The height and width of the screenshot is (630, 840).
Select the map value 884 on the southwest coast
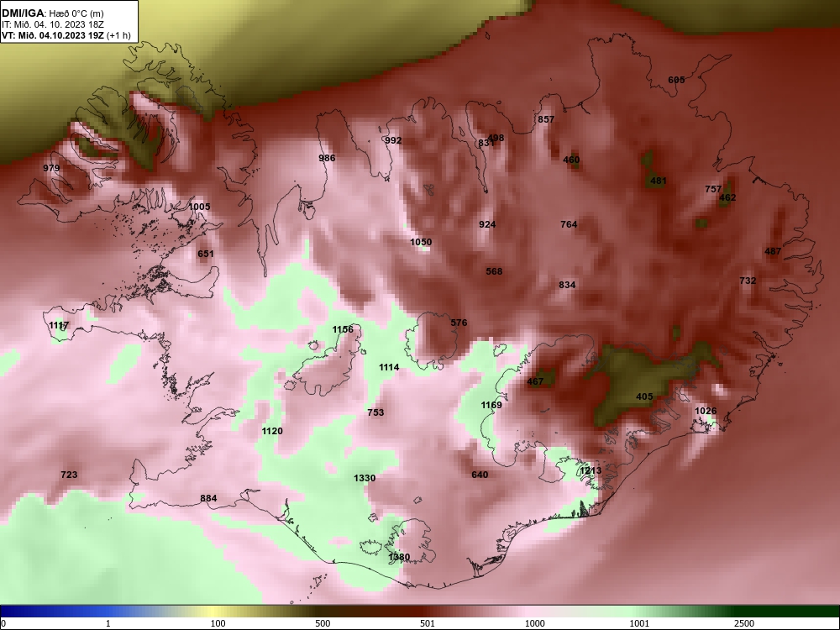[x=208, y=499]
